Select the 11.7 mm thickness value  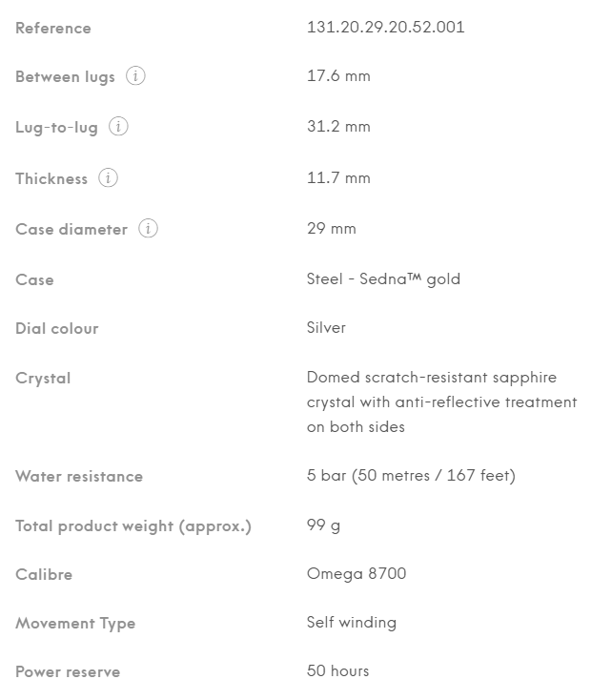coord(337,178)
